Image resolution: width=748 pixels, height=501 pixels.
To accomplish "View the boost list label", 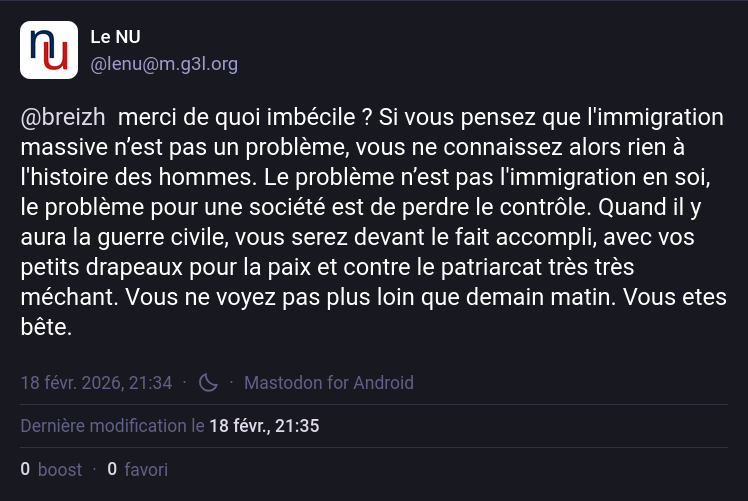I will point(60,469).
